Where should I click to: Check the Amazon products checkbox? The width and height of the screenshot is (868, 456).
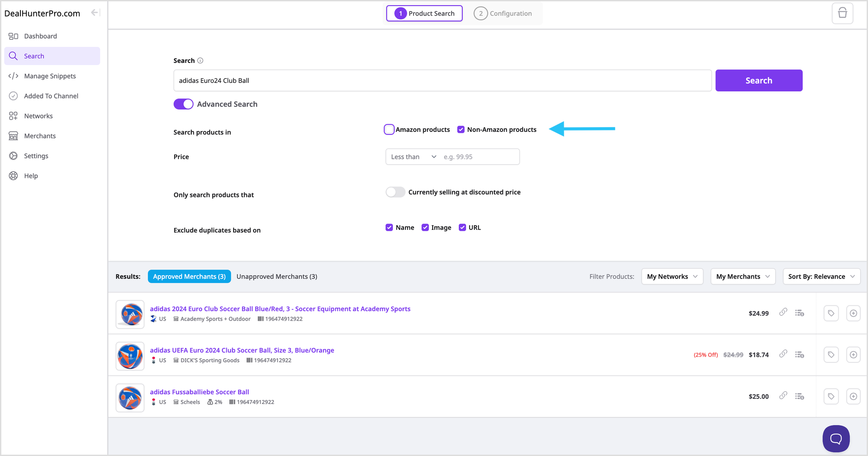(389, 129)
